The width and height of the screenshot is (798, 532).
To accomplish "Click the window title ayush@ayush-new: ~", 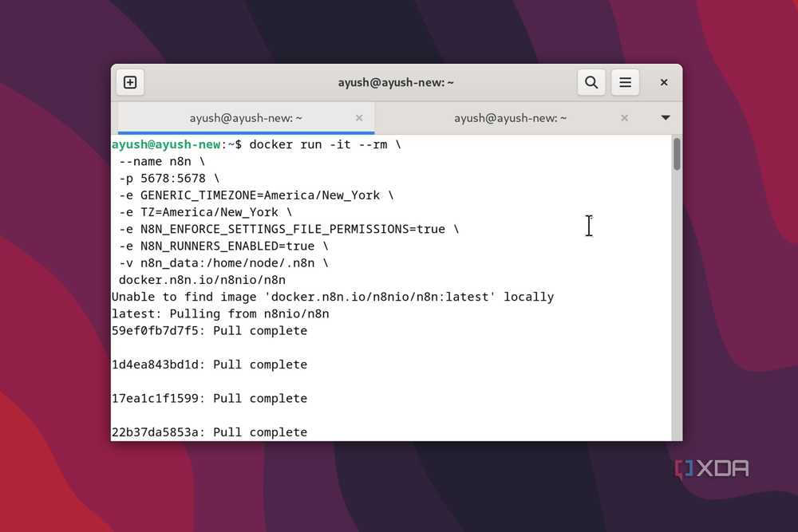I will (x=396, y=82).
